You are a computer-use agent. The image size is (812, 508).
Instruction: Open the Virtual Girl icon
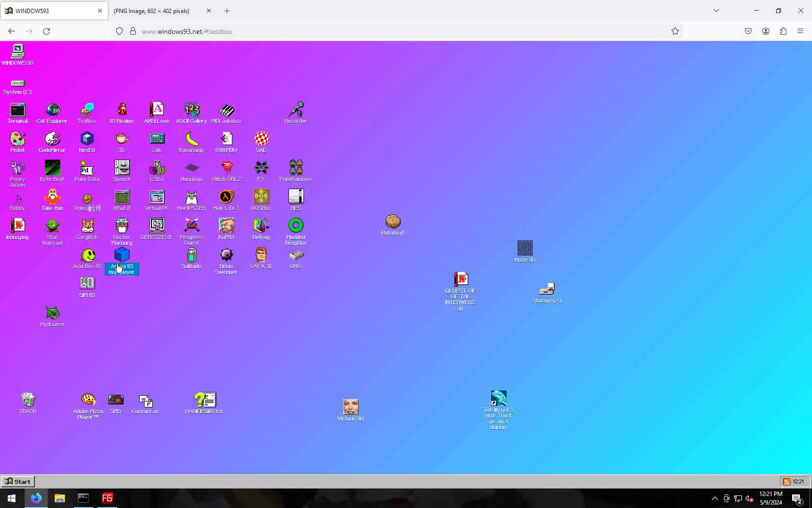pyautogui.click(x=350, y=410)
